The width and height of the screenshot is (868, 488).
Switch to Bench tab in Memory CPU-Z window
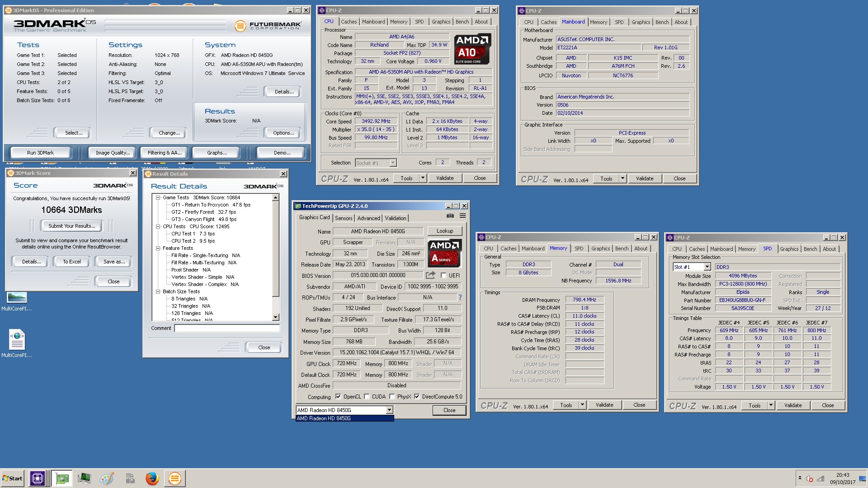622,249
